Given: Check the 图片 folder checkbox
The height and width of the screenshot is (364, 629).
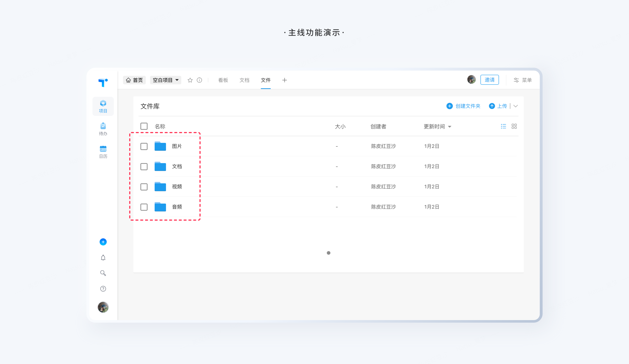Looking at the screenshot, I should pyautogui.click(x=144, y=146).
